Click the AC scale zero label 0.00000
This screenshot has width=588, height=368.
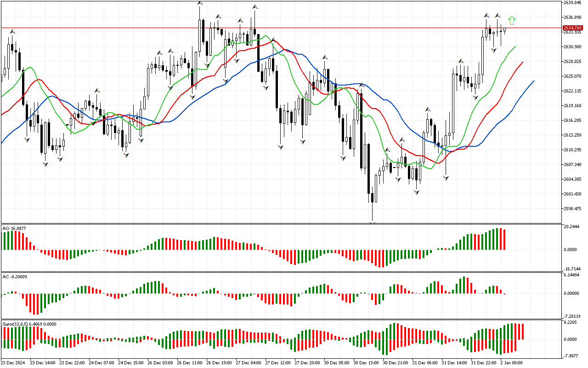tap(572, 293)
